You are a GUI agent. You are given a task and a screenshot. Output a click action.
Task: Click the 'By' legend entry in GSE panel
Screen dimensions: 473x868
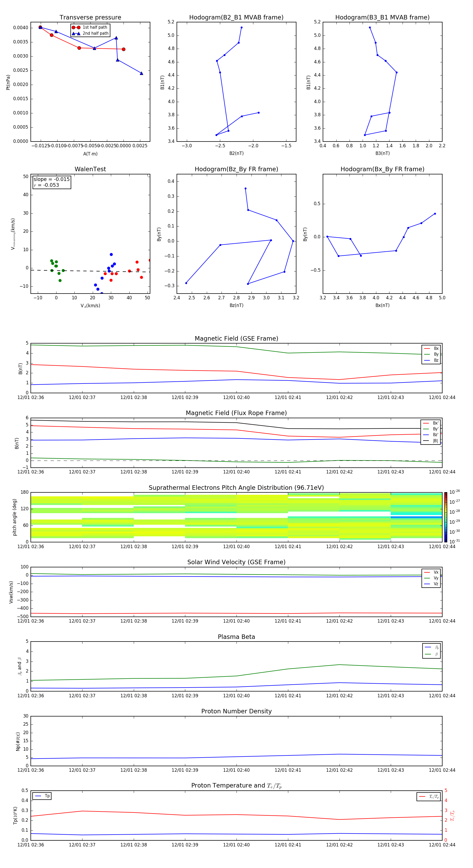431,354
